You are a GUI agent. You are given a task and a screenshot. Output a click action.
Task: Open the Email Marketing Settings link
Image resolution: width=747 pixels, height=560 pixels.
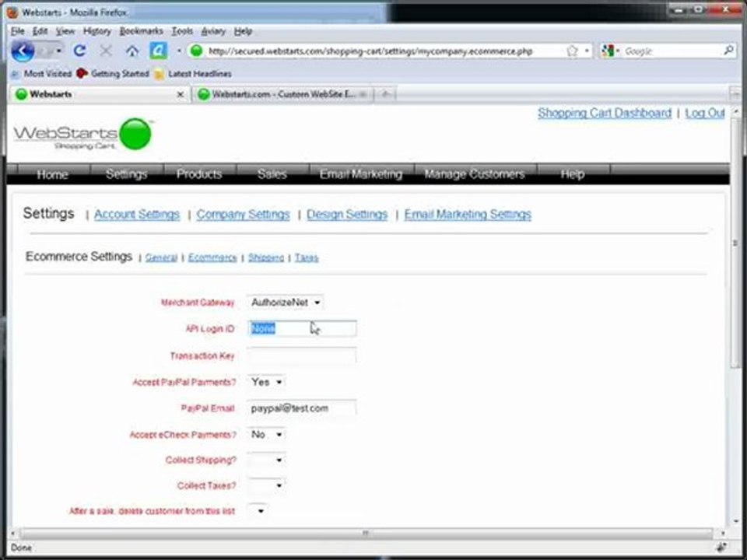tap(468, 215)
